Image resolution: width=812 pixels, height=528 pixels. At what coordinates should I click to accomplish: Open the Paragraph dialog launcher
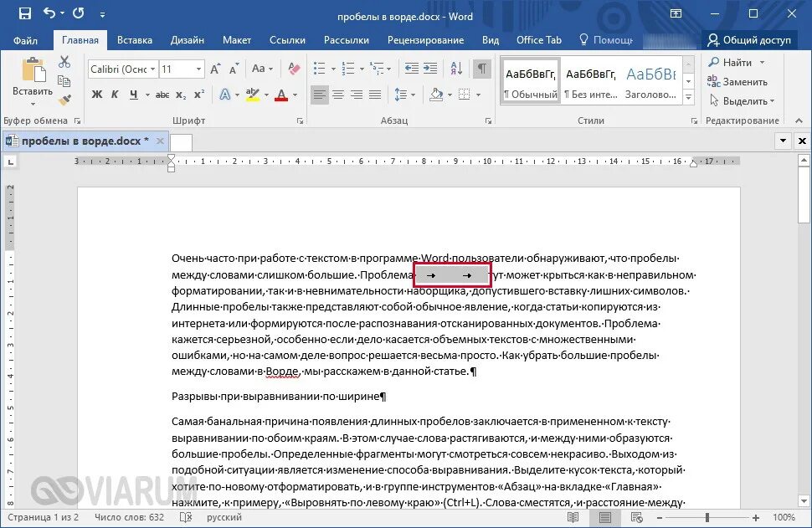click(488, 121)
